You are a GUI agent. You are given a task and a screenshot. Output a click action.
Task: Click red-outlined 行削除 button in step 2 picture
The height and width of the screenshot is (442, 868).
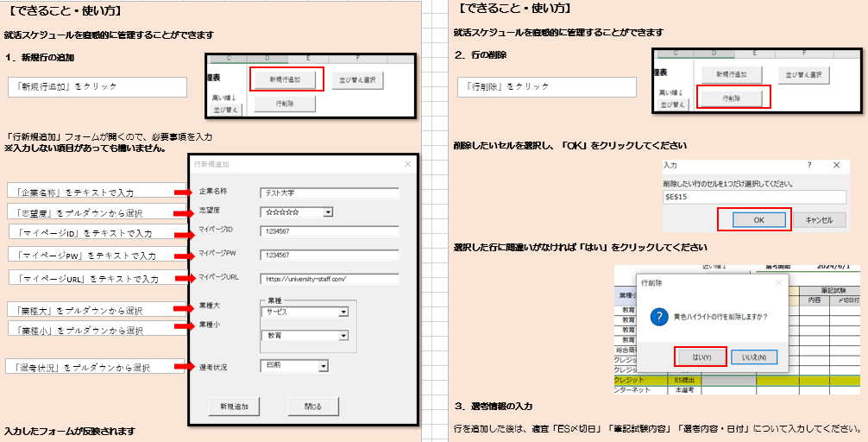point(732,98)
